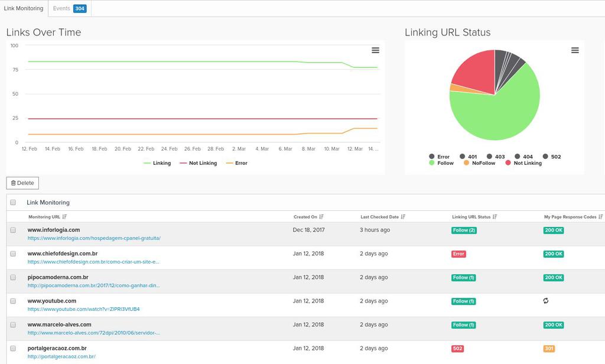This screenshot has width=605, height=364.
Task: Check the select-all checkbox in the table header
Action: 13,202
